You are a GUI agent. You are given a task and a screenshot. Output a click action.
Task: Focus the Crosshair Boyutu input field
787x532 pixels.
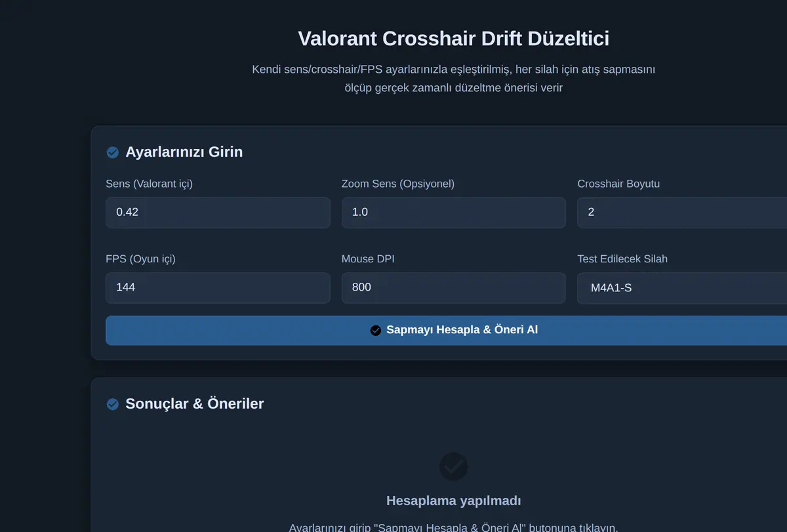pyautogui.click(x=682, y=213)
